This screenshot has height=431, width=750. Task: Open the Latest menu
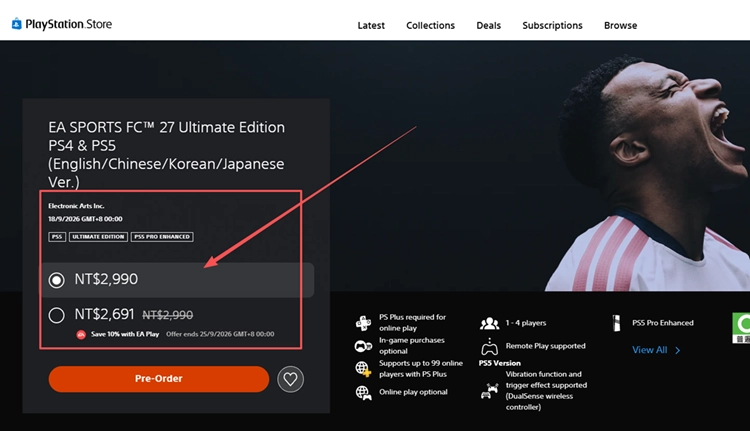pos(371,25)
